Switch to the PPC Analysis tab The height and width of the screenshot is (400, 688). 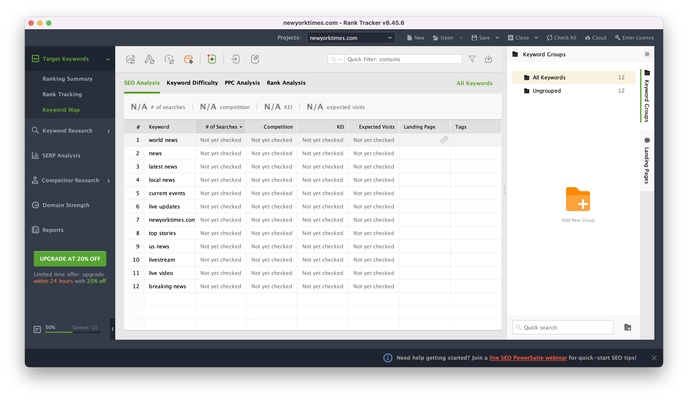click(x=242, y=83)
